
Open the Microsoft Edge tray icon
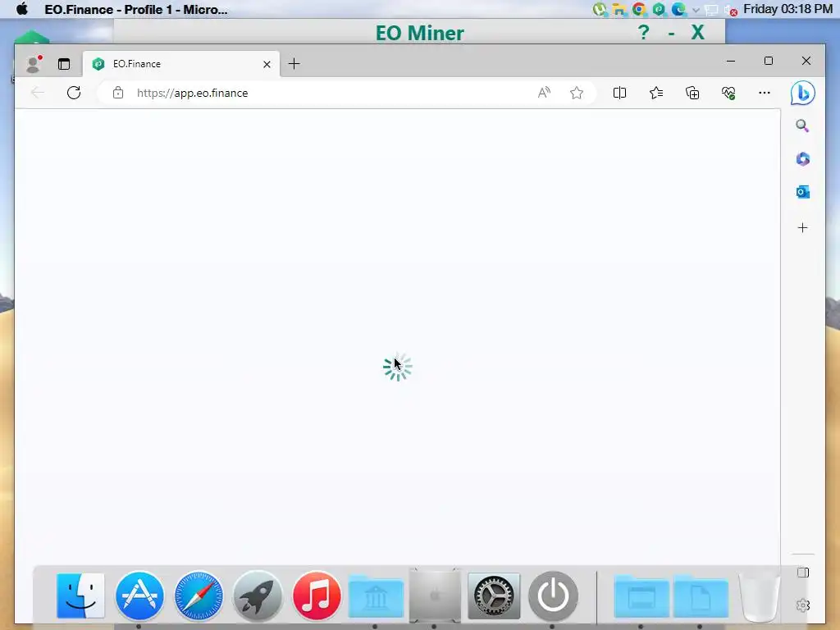[x=678, y=9]
